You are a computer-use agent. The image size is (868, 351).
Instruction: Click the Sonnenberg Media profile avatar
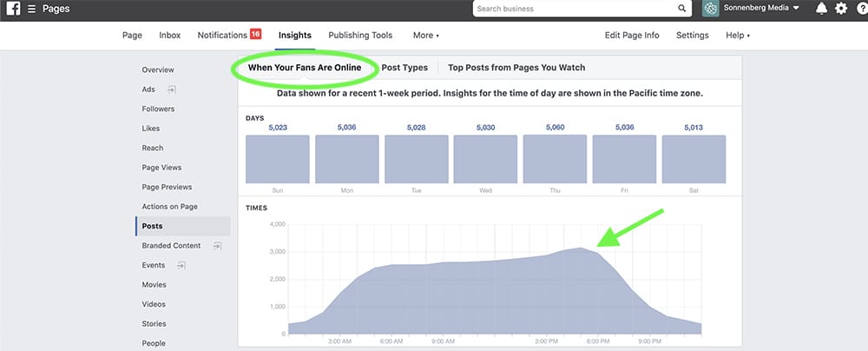(x=711, y=9)
